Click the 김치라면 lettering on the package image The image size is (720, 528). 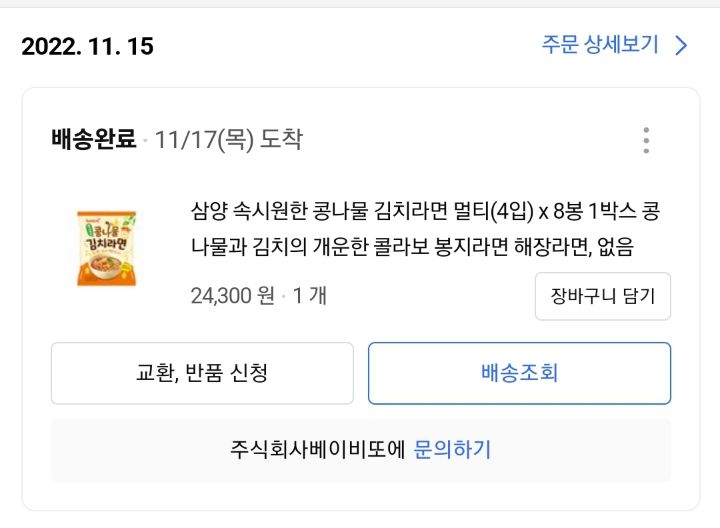105,246
